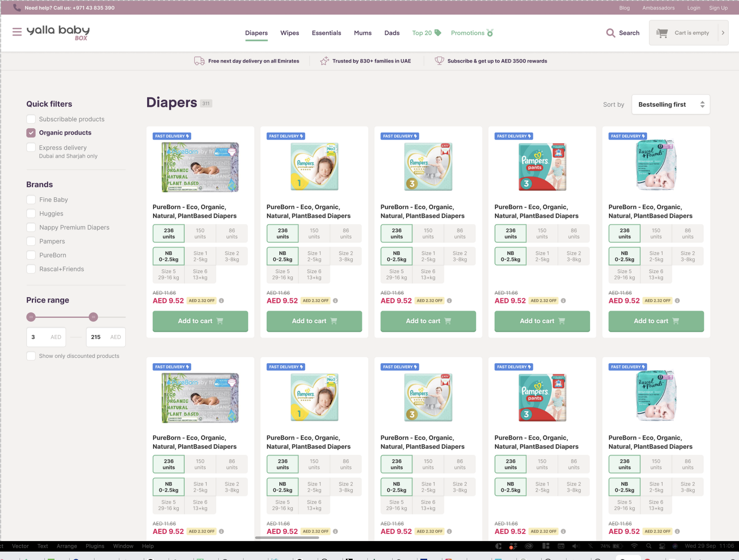
Task: Click the price info icon on the top-row PureBorn bamboo pack card
Action: pyautogui.click(x=221, y=301)
